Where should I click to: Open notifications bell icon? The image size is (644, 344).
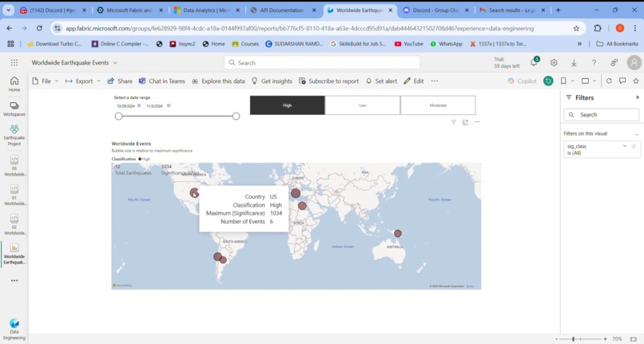534,62
